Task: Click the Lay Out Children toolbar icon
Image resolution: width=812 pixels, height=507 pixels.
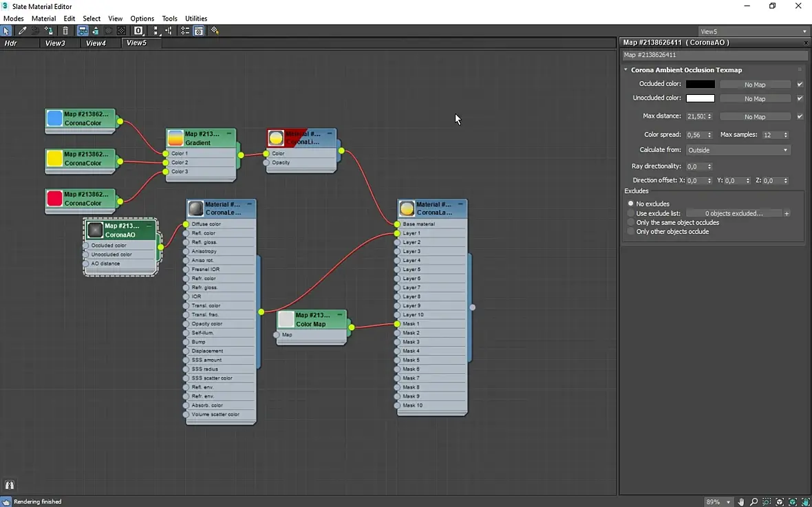Action: pyautogui.click(x=169, y=31)
